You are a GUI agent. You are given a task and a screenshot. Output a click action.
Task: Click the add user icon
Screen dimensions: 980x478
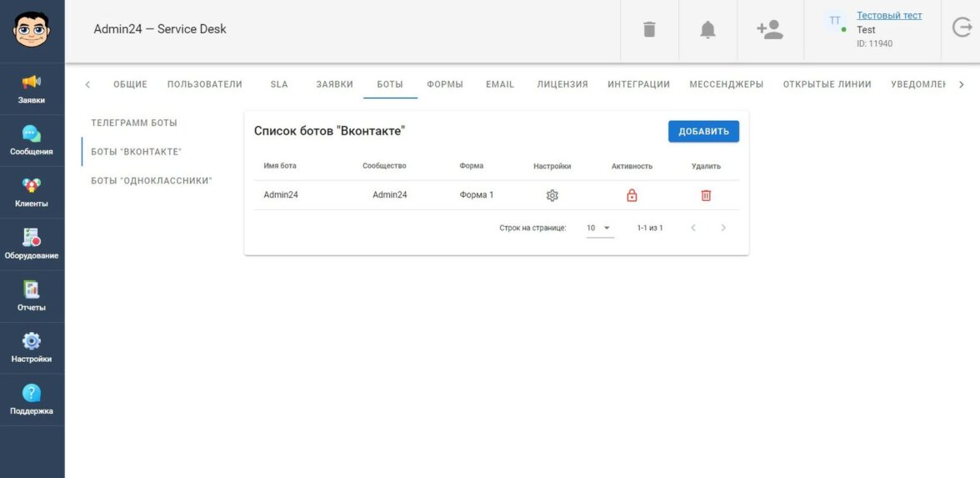point(769,30)
